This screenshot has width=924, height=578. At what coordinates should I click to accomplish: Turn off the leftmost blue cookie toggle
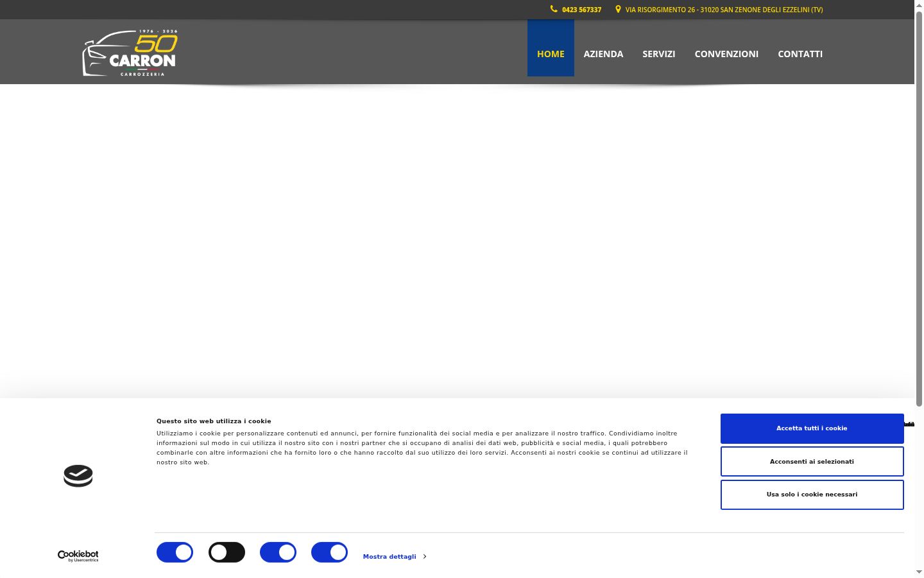point(175,552)
